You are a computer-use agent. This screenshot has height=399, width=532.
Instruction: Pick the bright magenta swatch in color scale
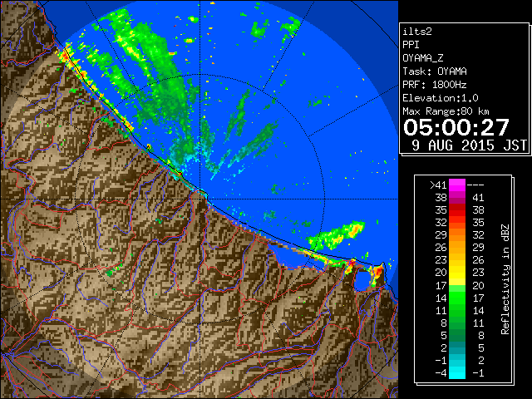point(457,185)
